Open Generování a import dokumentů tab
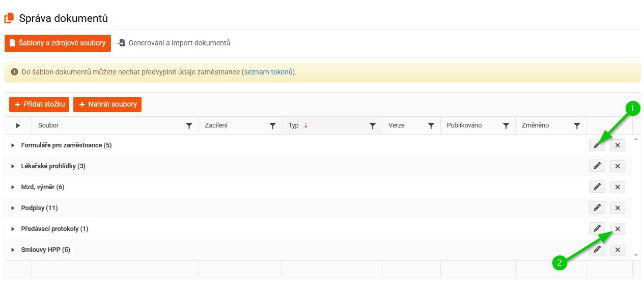 (x=174, y=43)
